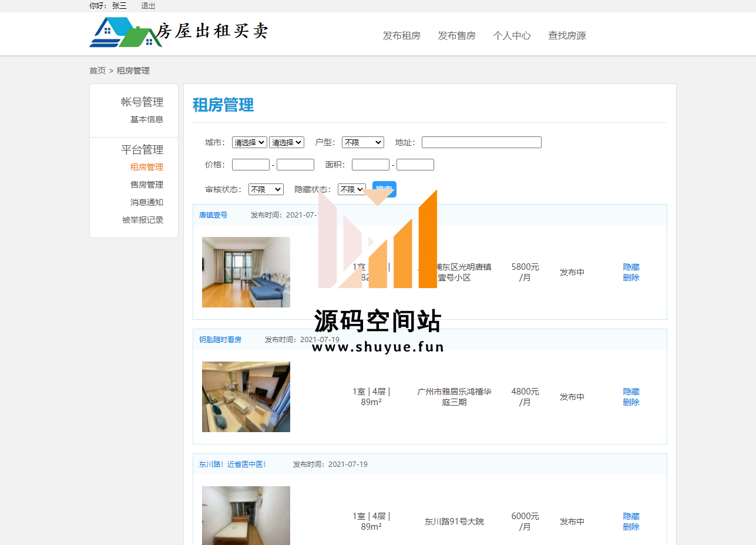Expand the 审核状态 dropdown
756x545 pixels.
point(266,189)
